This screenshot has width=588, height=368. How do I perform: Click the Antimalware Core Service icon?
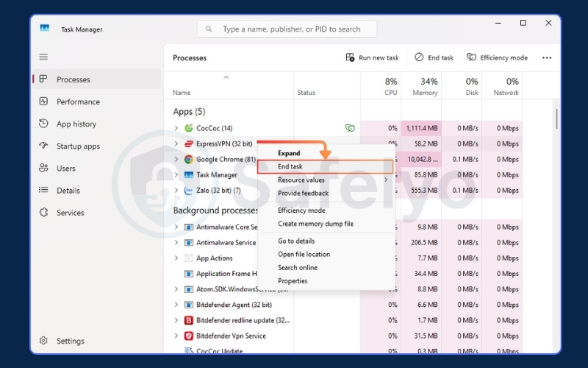(x=189, y=227)
